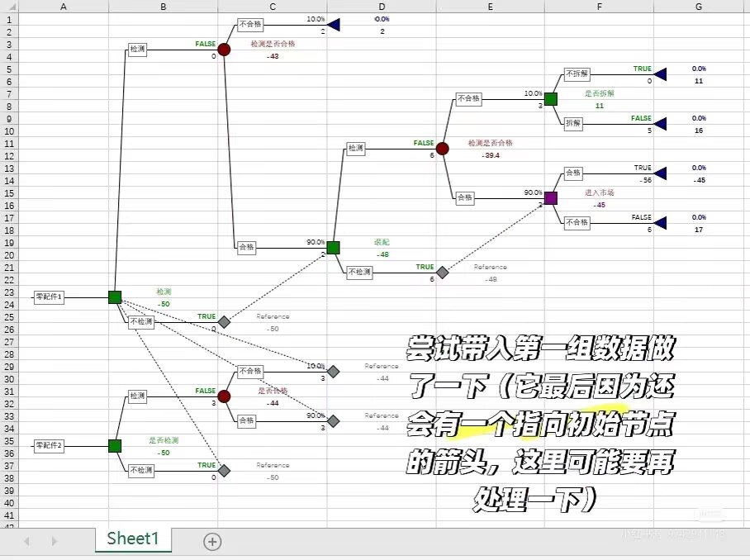This screenshot has width=750, height=560.
Task: Click blue end node with value 17
Action: coord(661,223)
